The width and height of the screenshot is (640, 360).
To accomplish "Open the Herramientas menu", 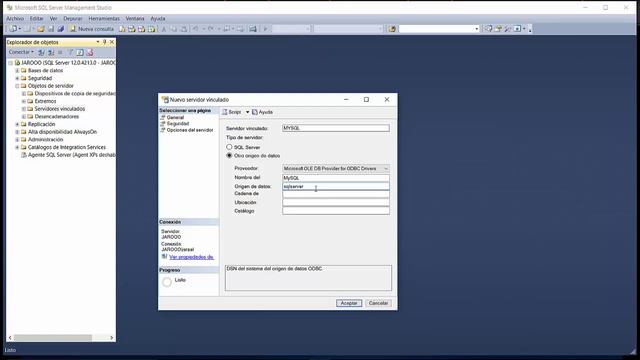I will [104, 18].
